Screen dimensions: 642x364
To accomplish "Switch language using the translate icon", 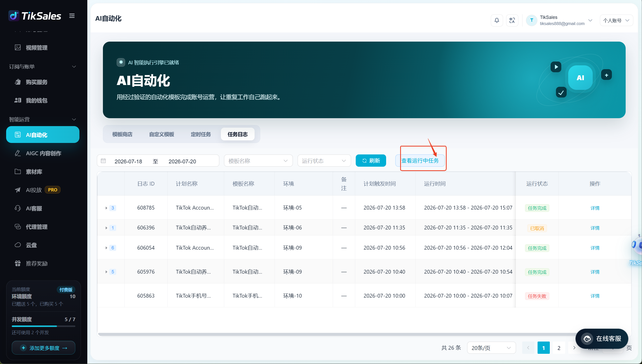I will (512, 20).
